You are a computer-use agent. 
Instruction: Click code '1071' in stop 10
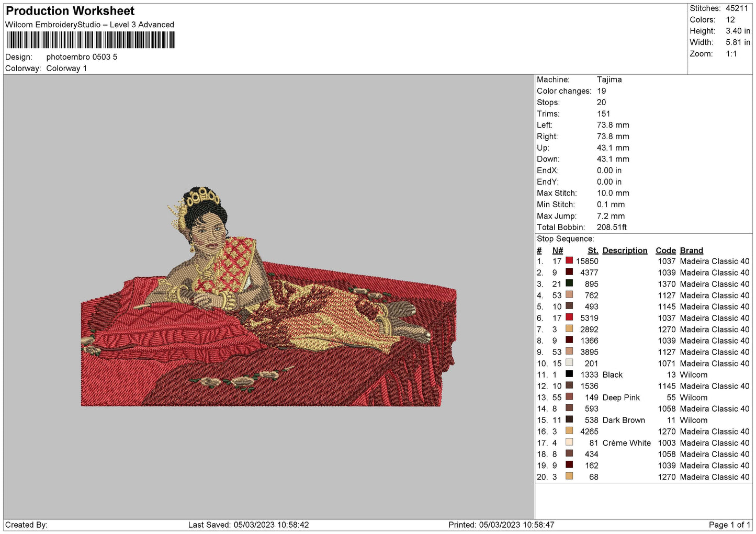tap(667, 363)
